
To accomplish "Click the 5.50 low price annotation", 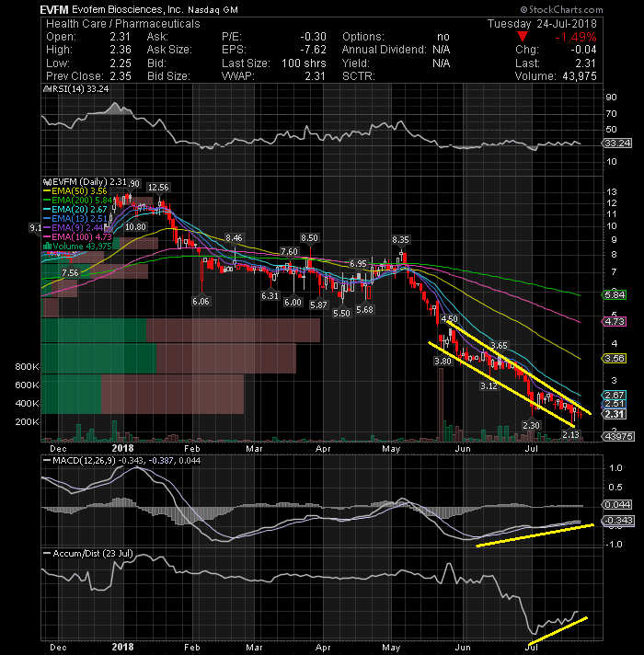I will click(341, 313).
